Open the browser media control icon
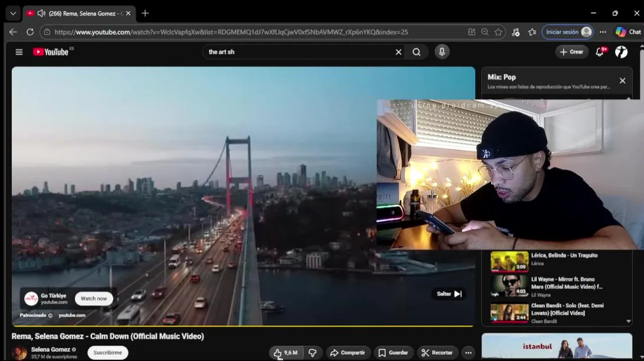Screen dimensions: 644x361 [516, 32]
